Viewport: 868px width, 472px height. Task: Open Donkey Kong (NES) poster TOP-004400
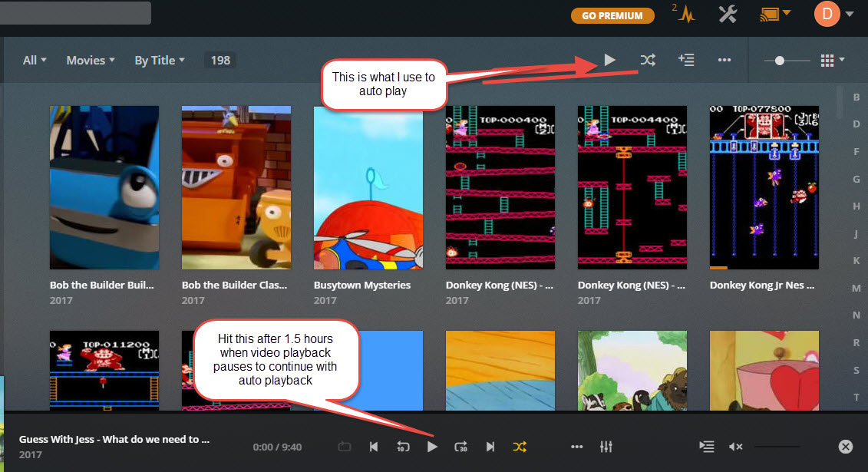click(632, 187)
